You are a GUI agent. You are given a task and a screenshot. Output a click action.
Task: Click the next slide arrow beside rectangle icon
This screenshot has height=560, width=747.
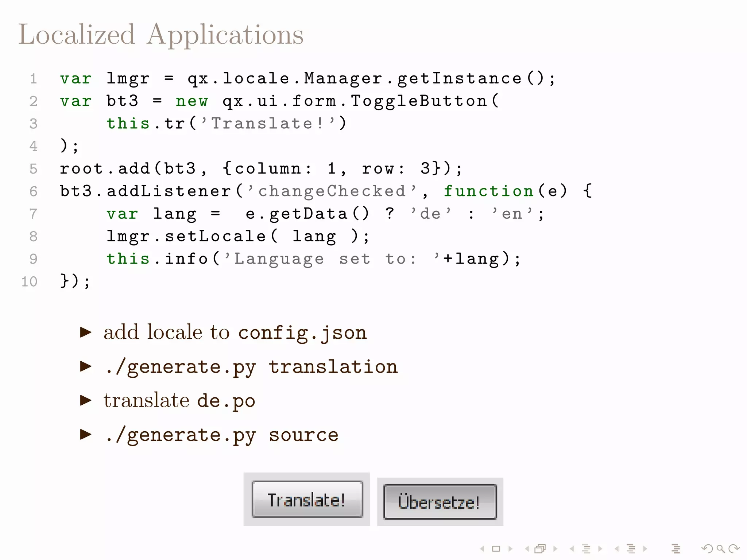(x=510, y=549)
